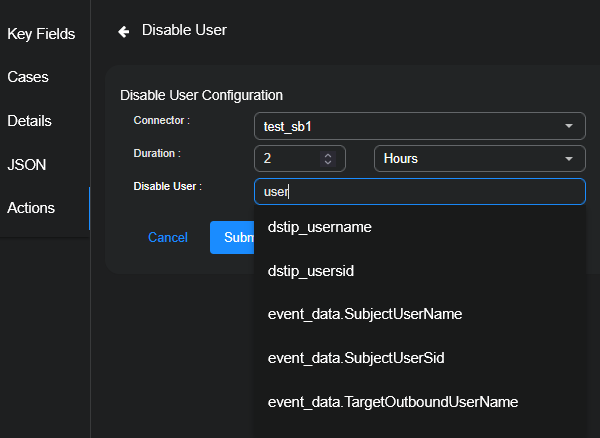Select event_data.SubjectUserSid option

tap(357, 358)
